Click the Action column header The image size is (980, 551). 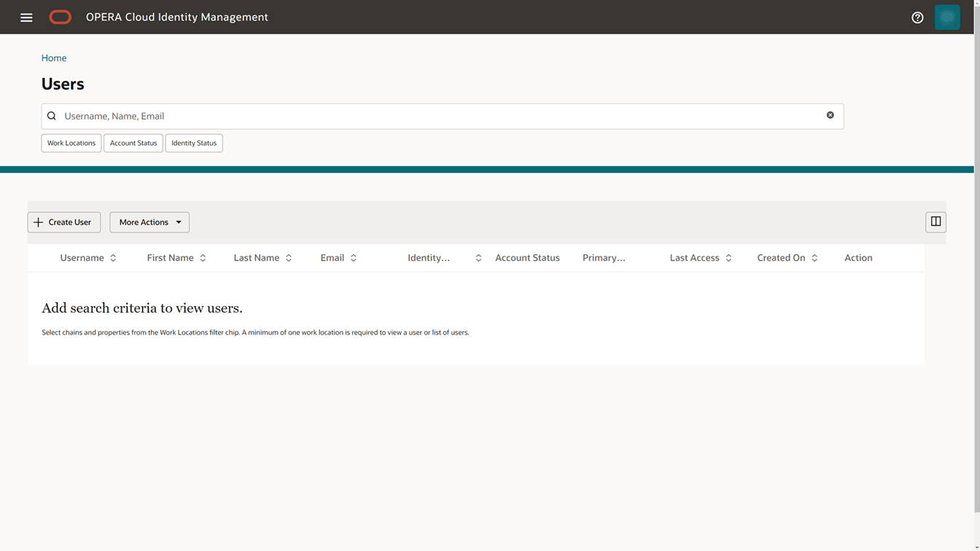(858, 258)
